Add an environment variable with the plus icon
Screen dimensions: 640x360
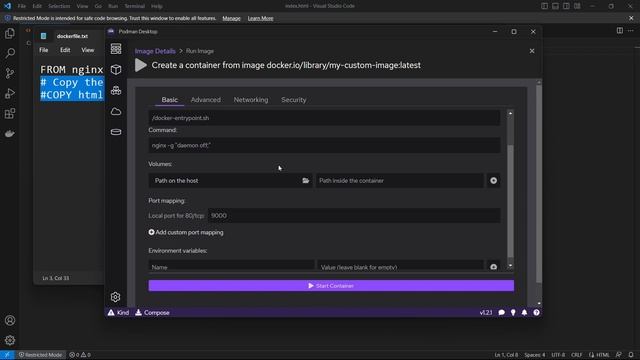pyautogui.click(x=493, y=267)
